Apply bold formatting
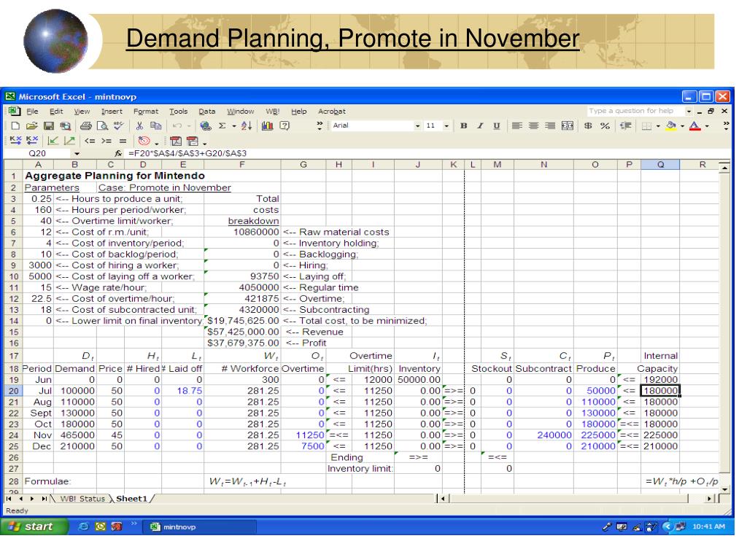 (x=463, y=125)
